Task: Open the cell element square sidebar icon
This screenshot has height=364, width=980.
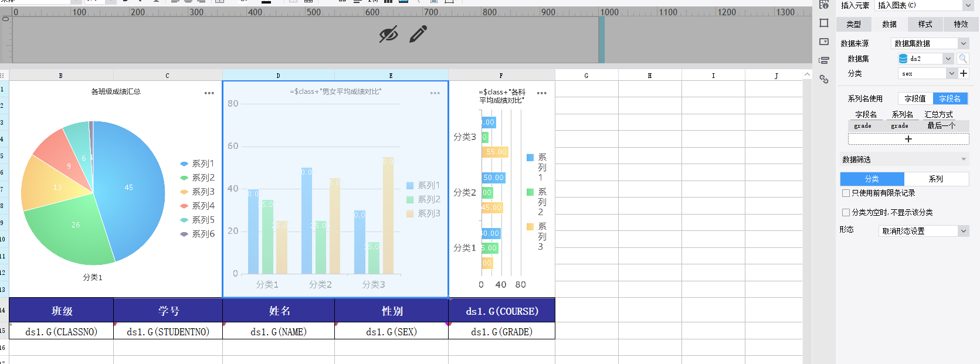Action: click(x=824, y=23)
